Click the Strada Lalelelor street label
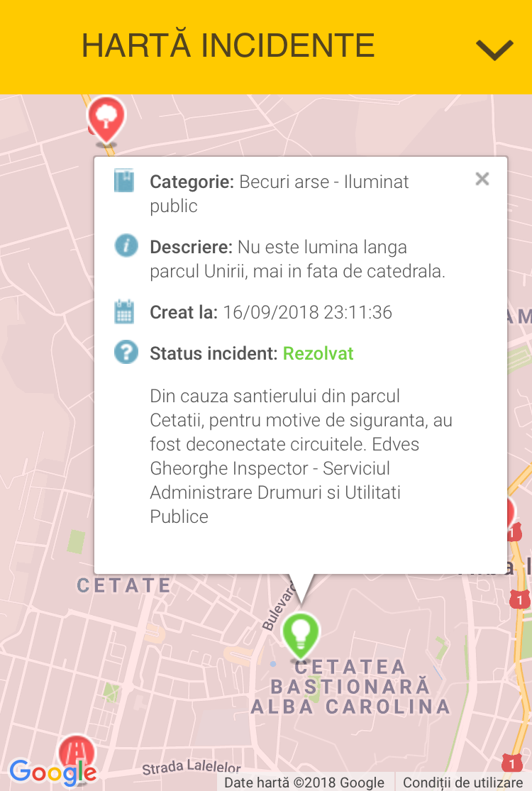The width and height of the screenshot is (532, 791). point(192,768)
